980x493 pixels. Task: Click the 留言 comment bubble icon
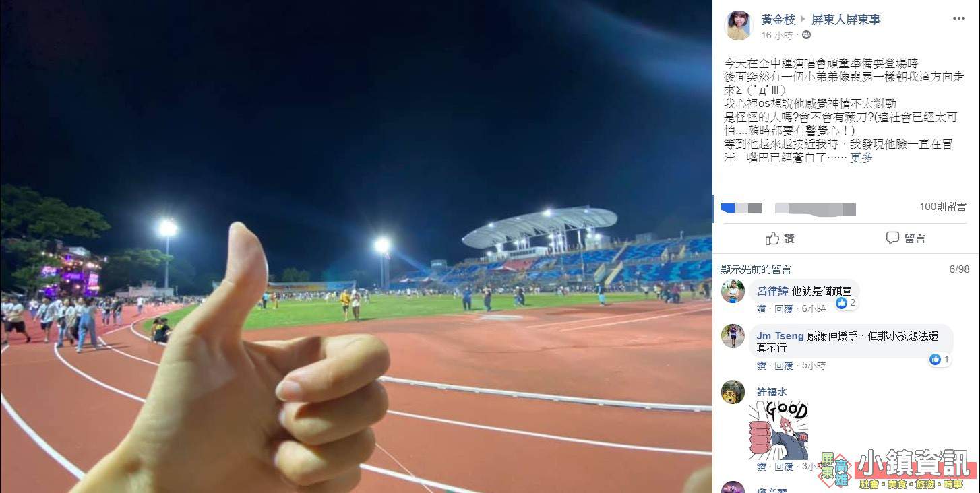[892, 238]
